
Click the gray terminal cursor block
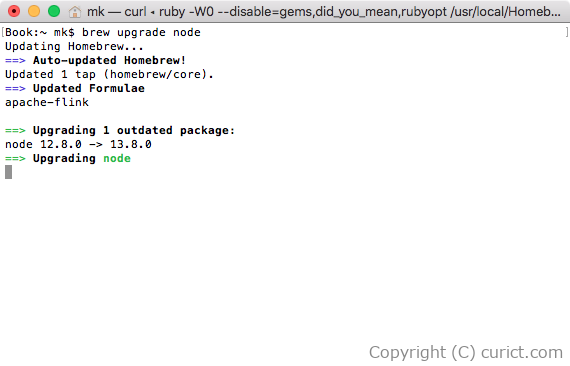8,172
